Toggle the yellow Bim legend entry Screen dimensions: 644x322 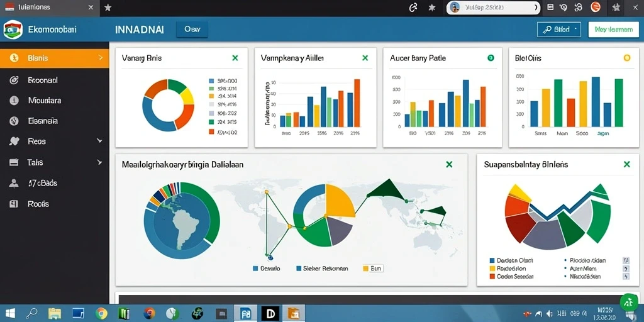(x=373, y=269)
